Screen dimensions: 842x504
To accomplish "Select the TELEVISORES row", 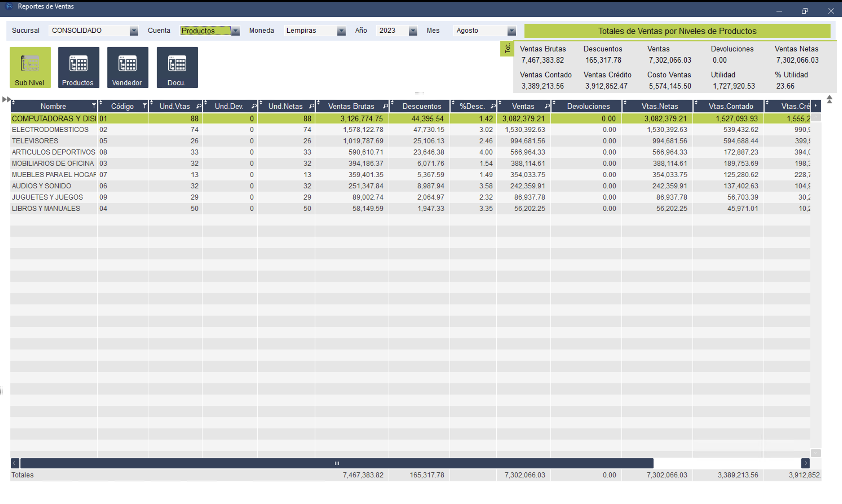I will click(410, 141).
